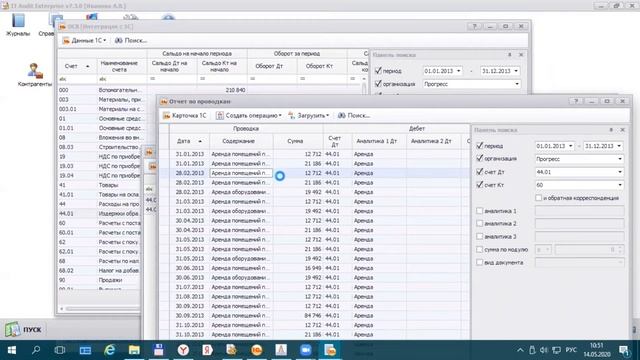640x360 pixels.
Task: Open Task View on the taskbar
Action: coord(60,350)
